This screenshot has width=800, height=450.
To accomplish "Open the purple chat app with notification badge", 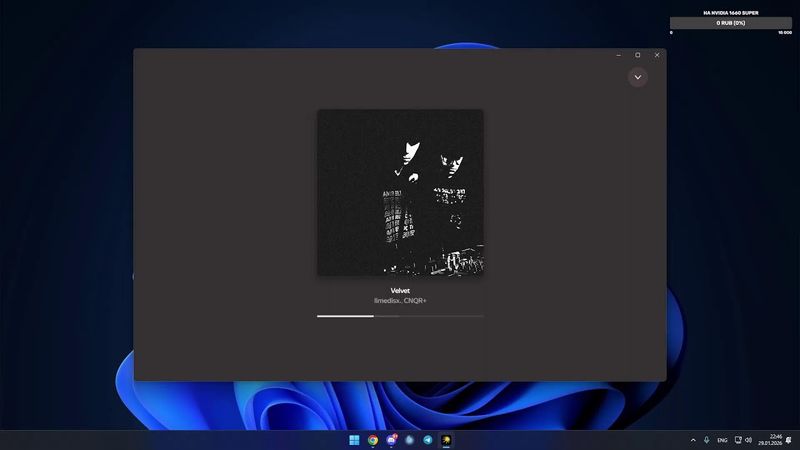I will [391, 440].
